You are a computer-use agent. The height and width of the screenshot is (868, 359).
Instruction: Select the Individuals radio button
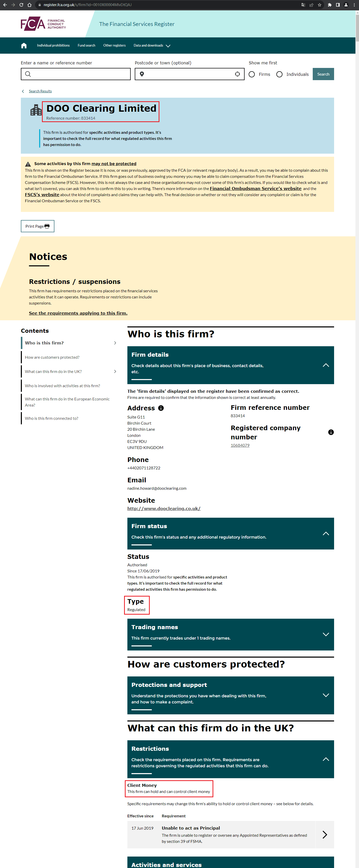(279, 74)
